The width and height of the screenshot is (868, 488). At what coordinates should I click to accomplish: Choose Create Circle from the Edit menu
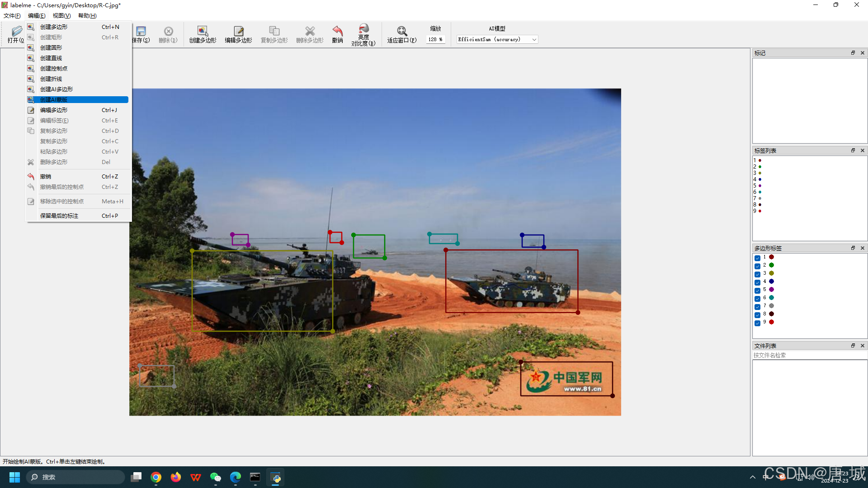click(x=51, y=48)
